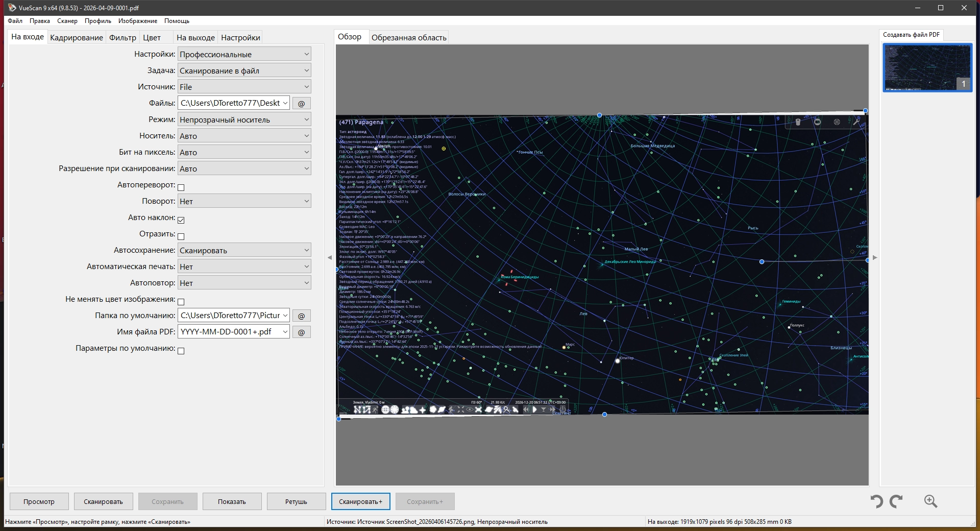Select the page 1 thumbnail in PDF panel
This screenshot has height=531, width=980.
click(927, 67)
